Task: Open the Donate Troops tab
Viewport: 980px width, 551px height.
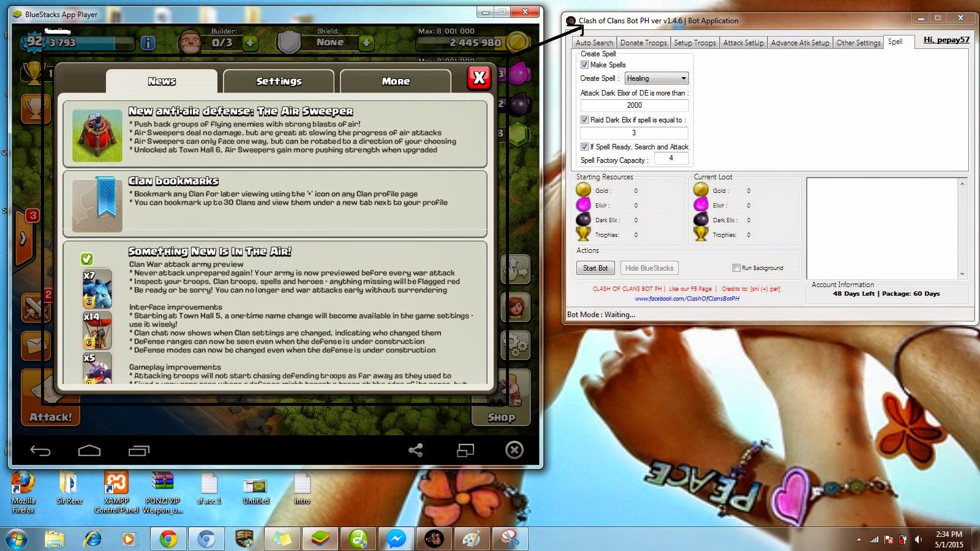Action: [643, 43]
